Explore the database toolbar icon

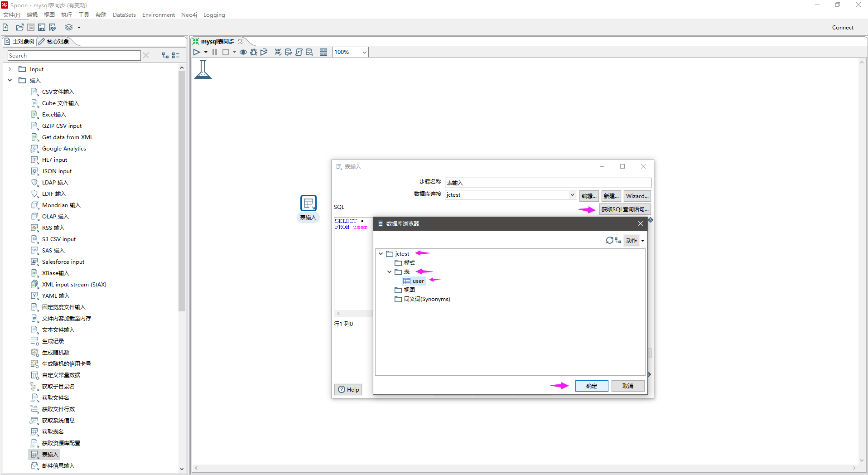point(309,52)
